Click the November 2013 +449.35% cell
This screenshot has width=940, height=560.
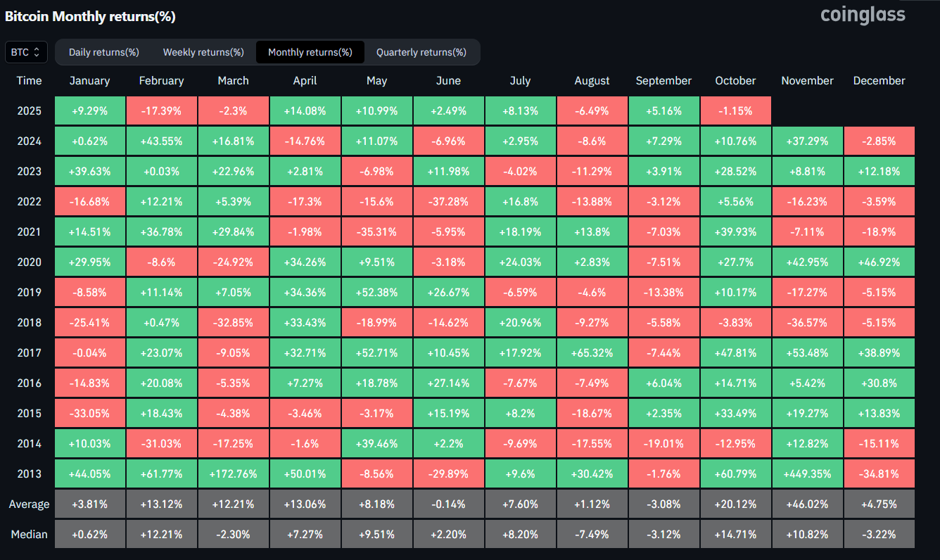pos(807,473)
